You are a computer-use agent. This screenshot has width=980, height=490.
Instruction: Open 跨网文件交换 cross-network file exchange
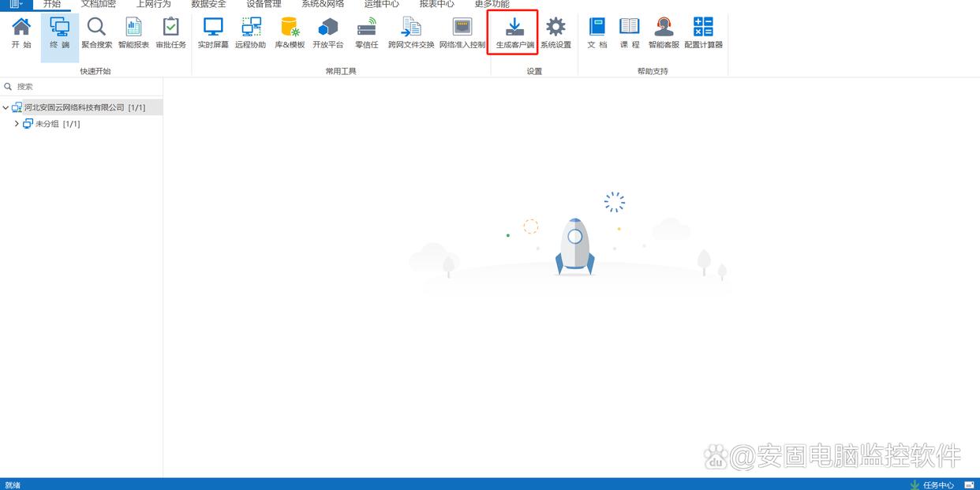click(x=411, y=33)
